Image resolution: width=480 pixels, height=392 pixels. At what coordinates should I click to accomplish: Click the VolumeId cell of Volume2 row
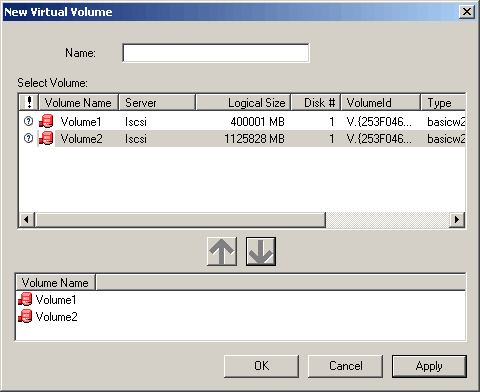379,138
